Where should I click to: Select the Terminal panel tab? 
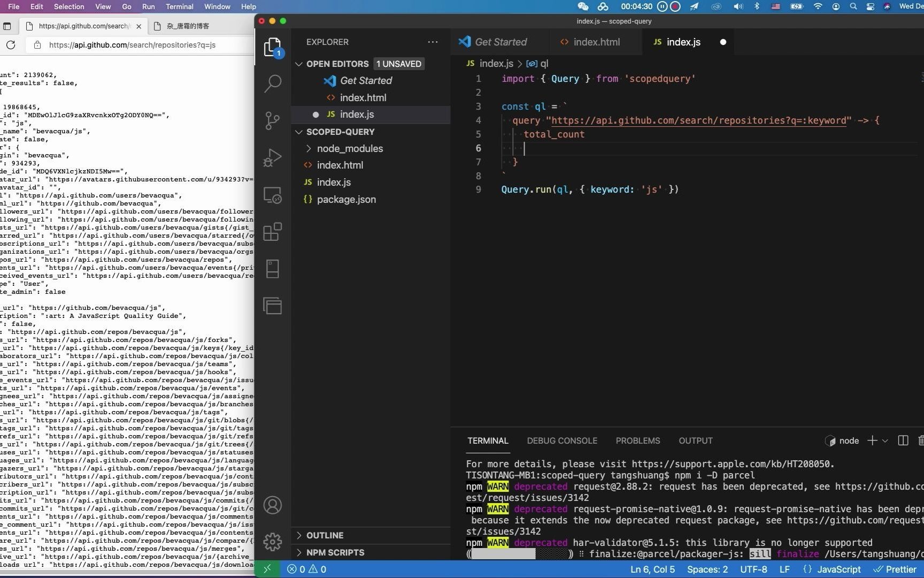[x=488, y=440]
